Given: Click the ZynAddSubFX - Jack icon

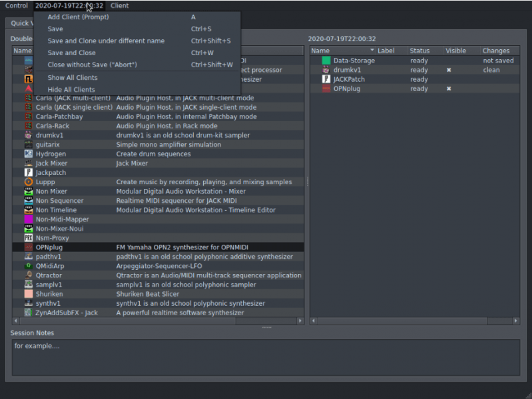Looking at the screenshot, I should 29,313.
